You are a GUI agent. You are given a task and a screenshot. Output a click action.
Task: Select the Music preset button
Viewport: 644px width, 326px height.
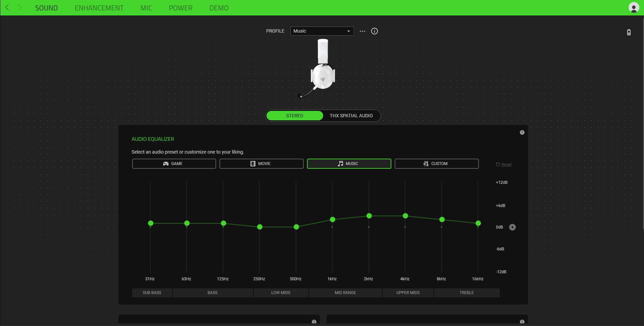click(x=349, y=164)
